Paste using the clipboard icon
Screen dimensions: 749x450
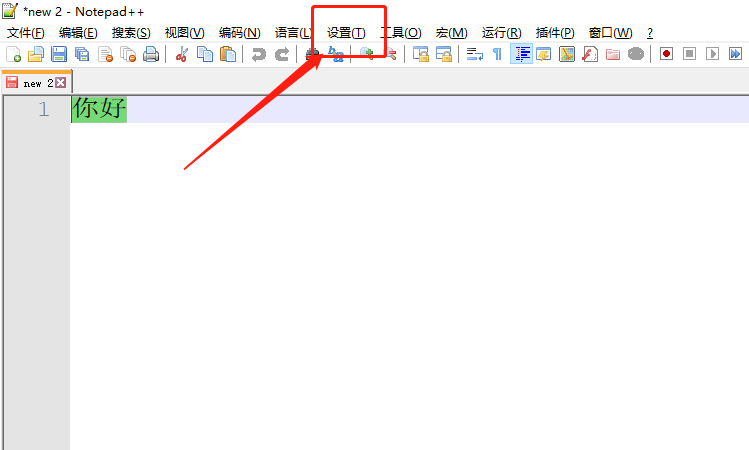click(x=228, y=54)
